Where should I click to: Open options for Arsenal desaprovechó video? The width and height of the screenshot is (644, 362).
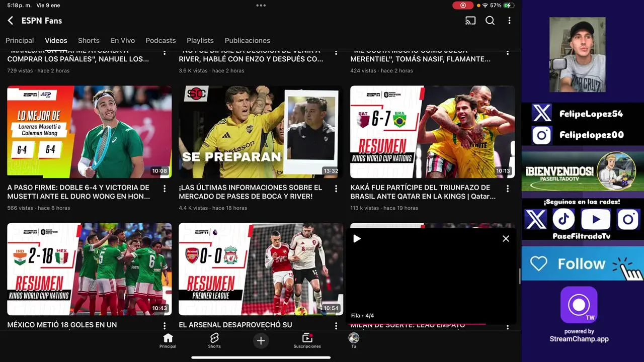(336, 326)
